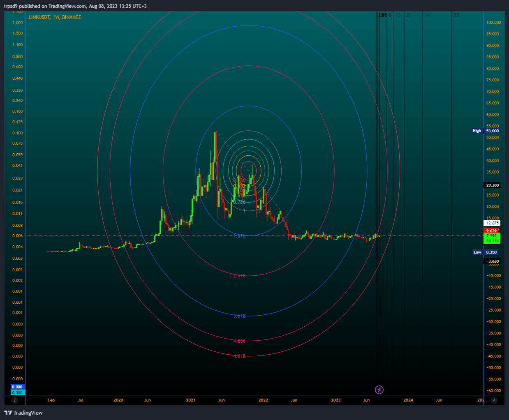The image size is (509, 420).
Task: Click the 2021 label on time axis
Action: click(191, 400)
